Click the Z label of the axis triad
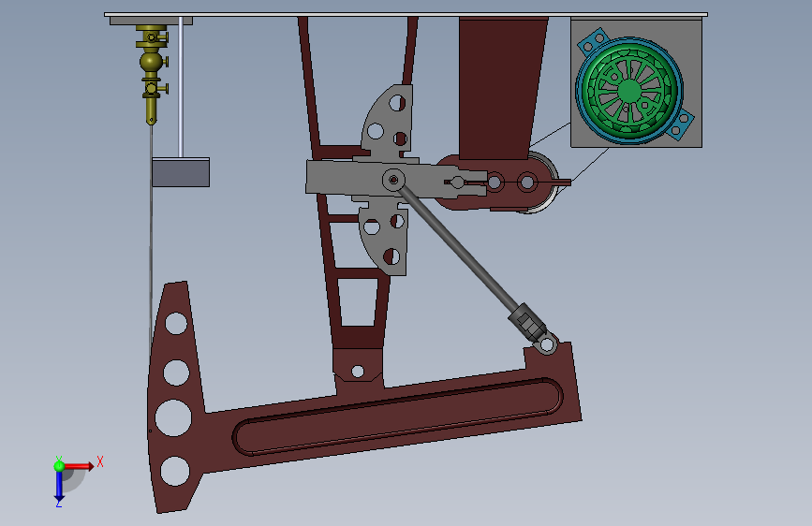 tap(58, 503)
